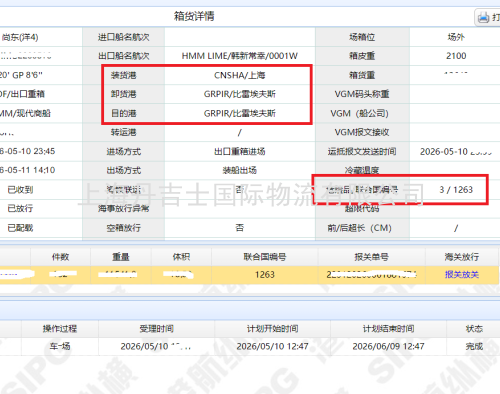500x394 pixels.
Task: Click the 2026/05/10 12:47 planned start cell
Action: click(x=273, y=346)
